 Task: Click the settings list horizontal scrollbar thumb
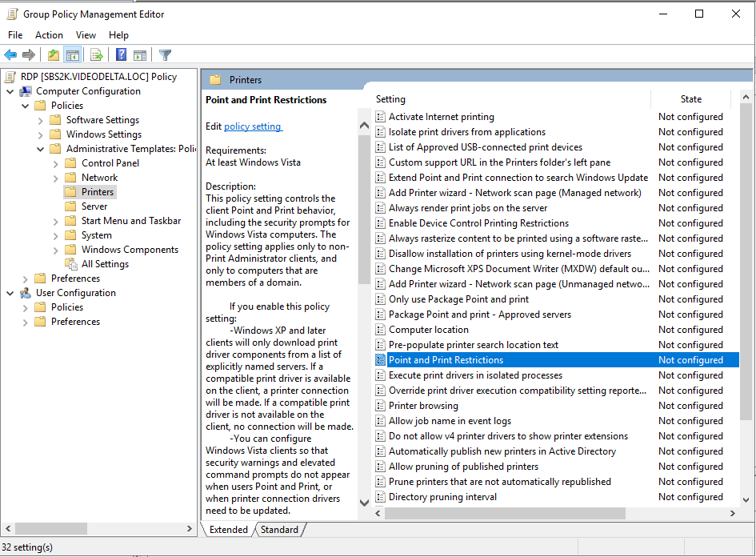[505, 513]
